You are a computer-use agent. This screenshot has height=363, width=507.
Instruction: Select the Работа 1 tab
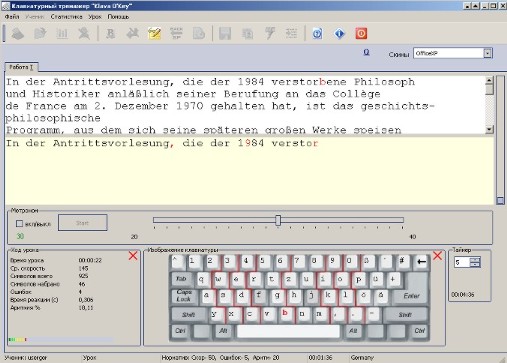(21, 67)
